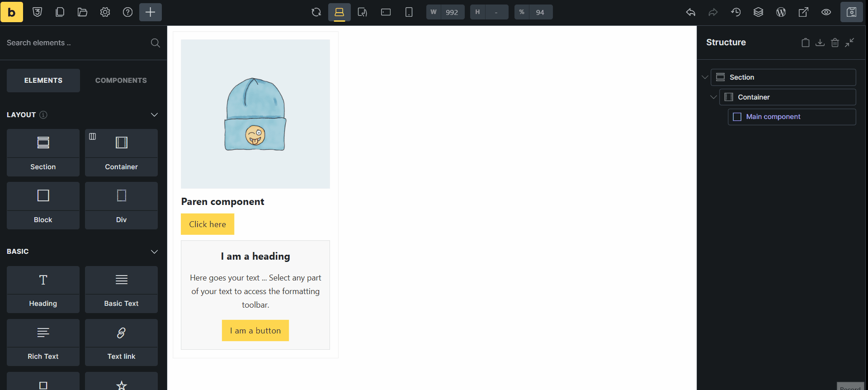Click the Bricks logo icon
Image resolution: width=868 pixels, height=390 pixels.
tap(12, 12)
